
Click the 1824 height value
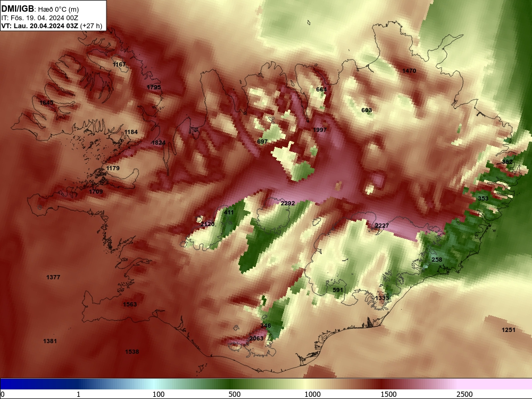pos(159,143)
